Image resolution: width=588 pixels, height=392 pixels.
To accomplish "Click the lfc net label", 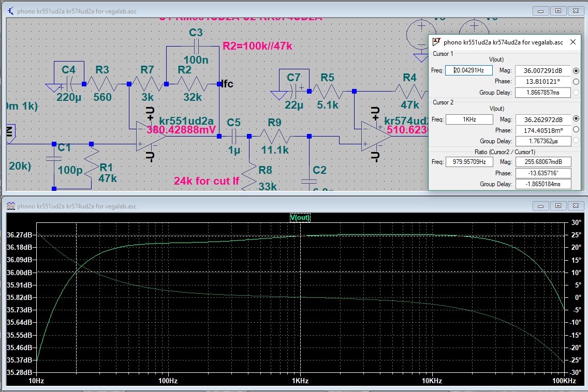I will [x=227, y=84].
